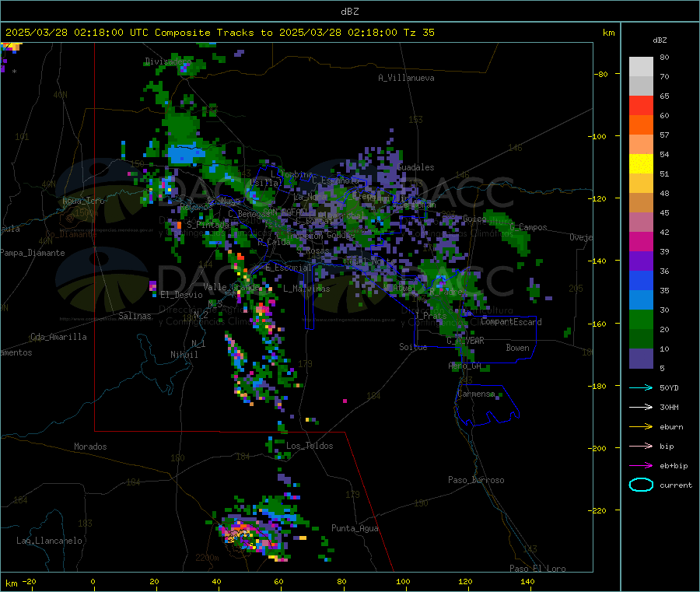Click the Agua_Toro map label
The height and width of the screenshot is (592, 700).
point(83,201)
